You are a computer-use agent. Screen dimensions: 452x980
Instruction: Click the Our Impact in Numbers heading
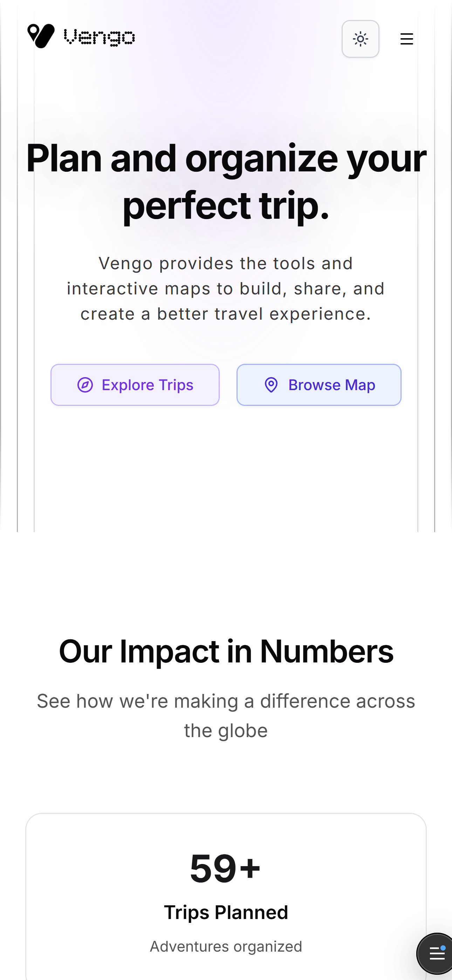click(226, 651)
